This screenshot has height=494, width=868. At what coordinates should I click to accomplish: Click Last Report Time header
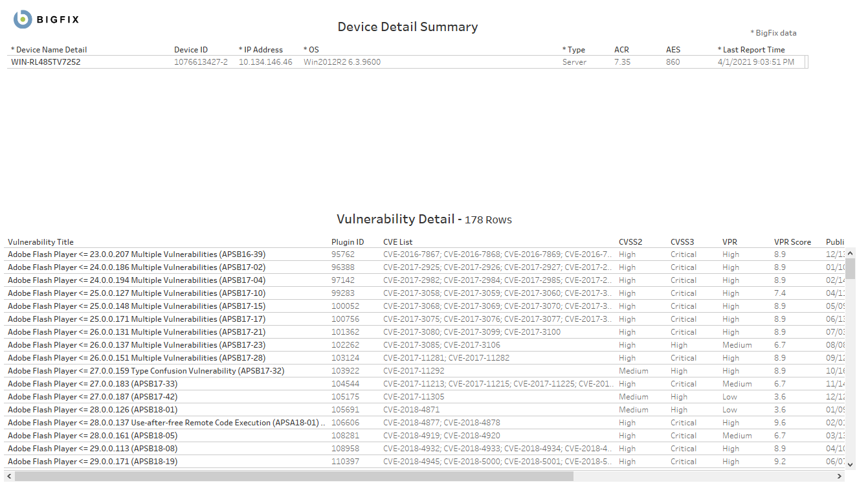pos(751,50)
